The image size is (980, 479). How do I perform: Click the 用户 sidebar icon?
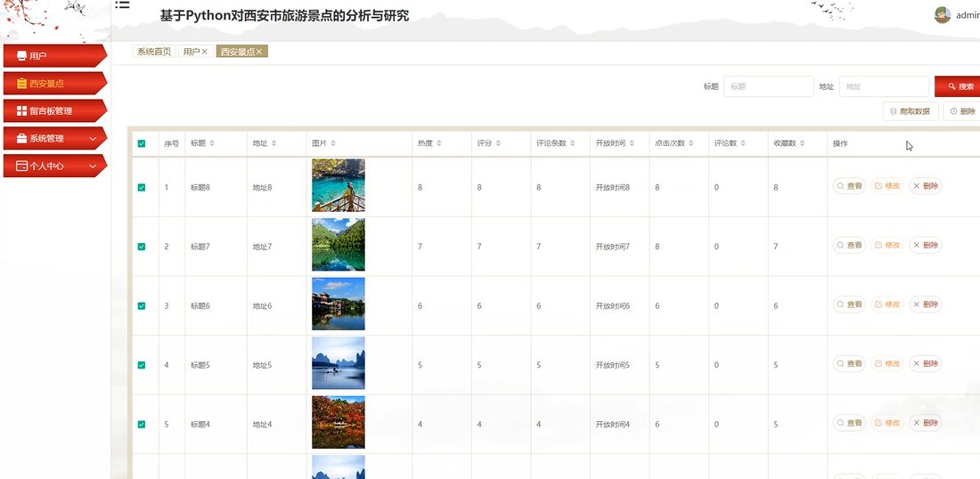click(x=22, y=55)
